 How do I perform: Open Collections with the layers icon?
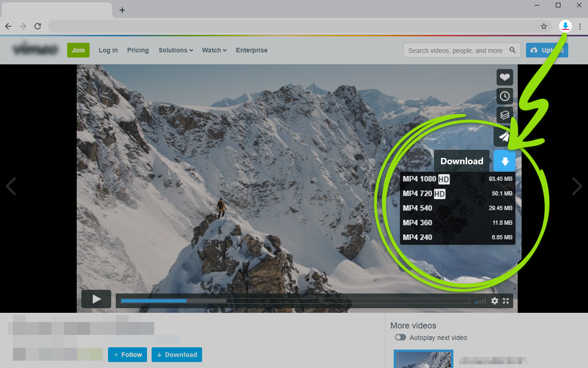(x=504, y=115)
